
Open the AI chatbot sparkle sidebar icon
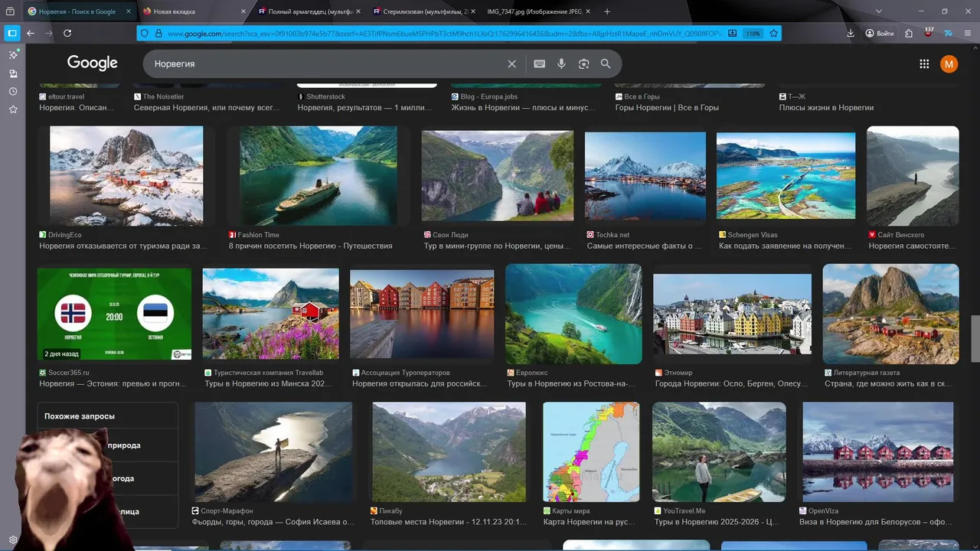point(13,55)
